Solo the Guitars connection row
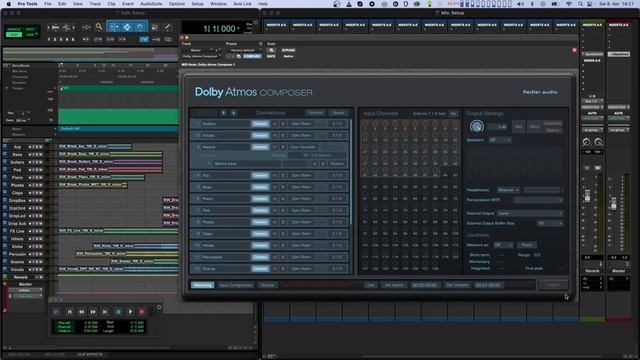The width and height of the screenshot is (640, 360). coord(283,124)
